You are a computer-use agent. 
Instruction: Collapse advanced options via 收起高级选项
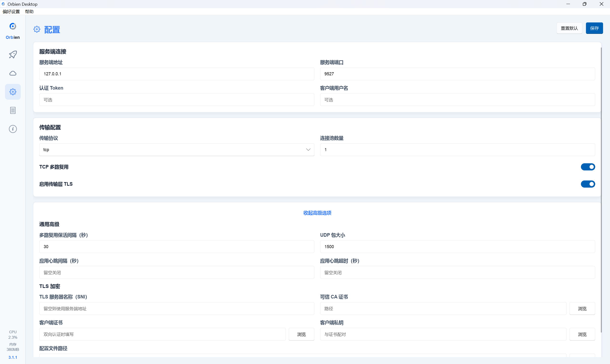[x=317, y=213]
